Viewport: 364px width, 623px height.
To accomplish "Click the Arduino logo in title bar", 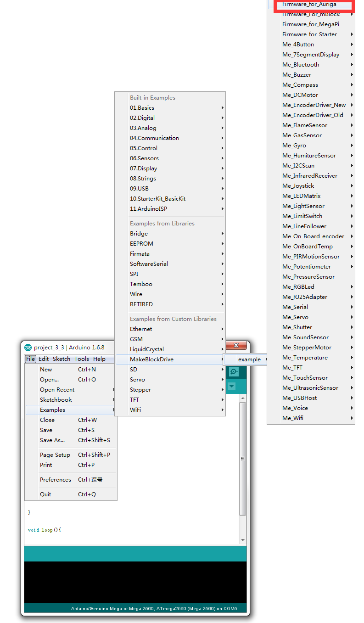I will click(x=28, y=348).
